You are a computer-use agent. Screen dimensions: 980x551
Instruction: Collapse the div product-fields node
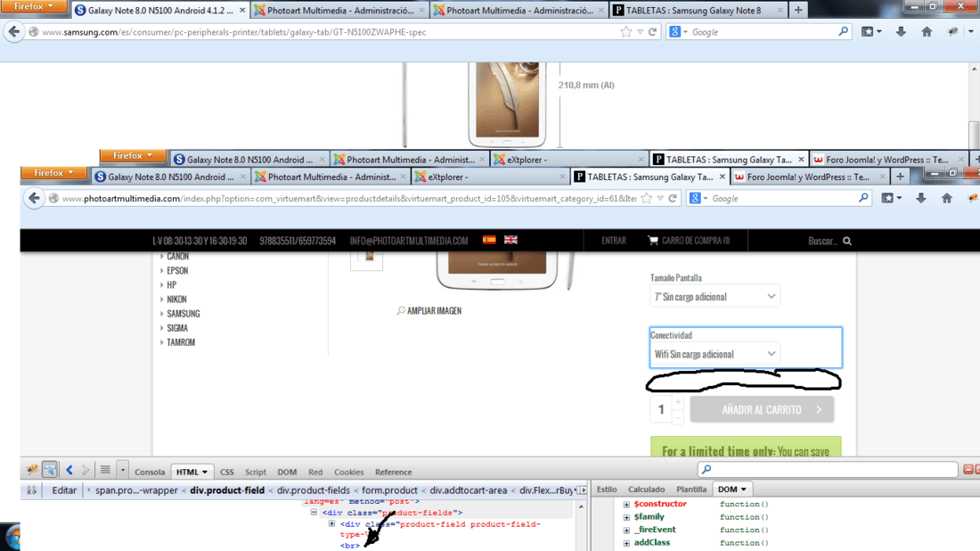tap(314, 513)
